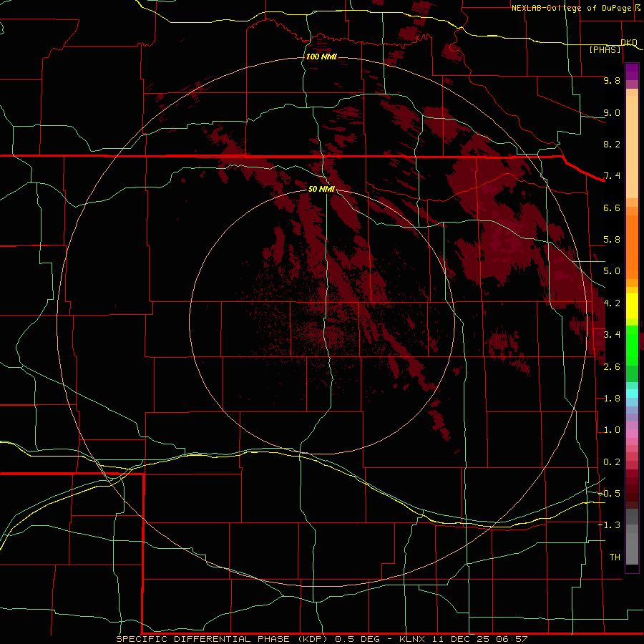Click the 0.2 value on color scale

(x=612, y=462)
